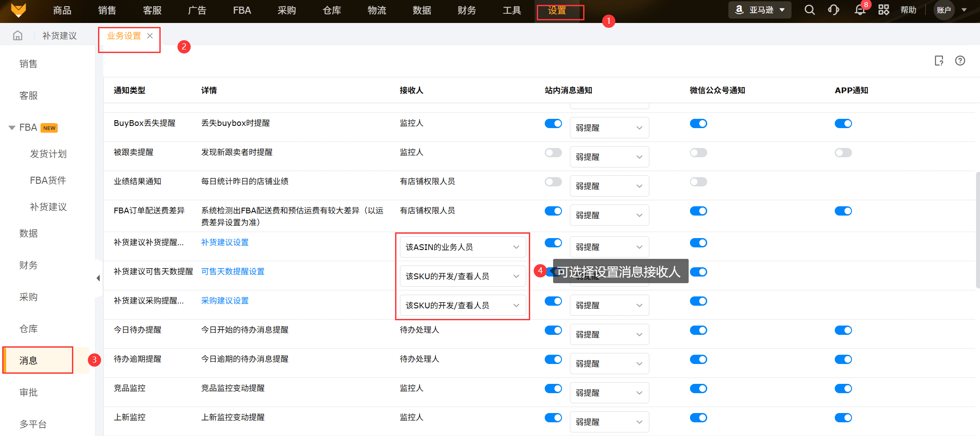Open the 商品 top menu
The image size is (980, 436).
click(x=62, y=10)
